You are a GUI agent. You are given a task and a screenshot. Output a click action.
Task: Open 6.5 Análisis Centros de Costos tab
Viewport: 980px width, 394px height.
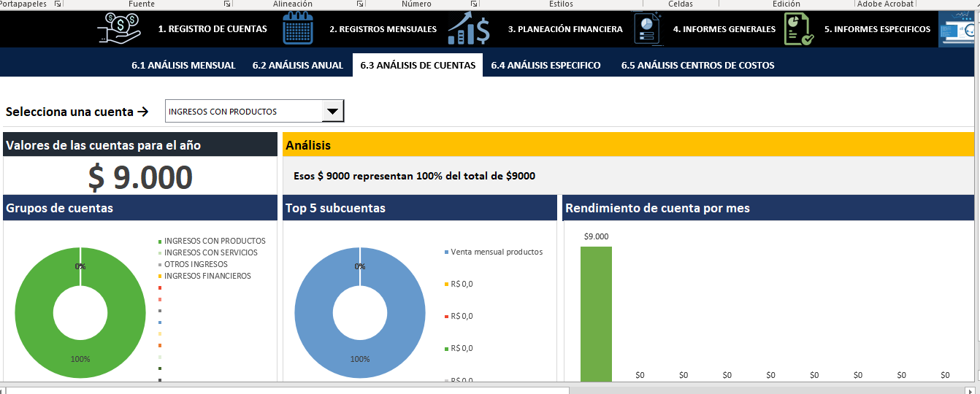(697, 65)
